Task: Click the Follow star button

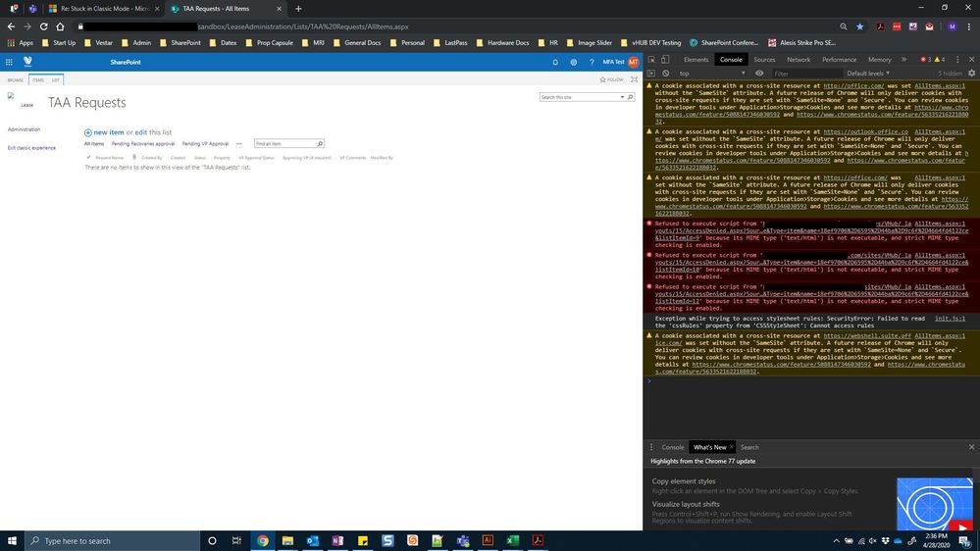Action: [611, 79]
